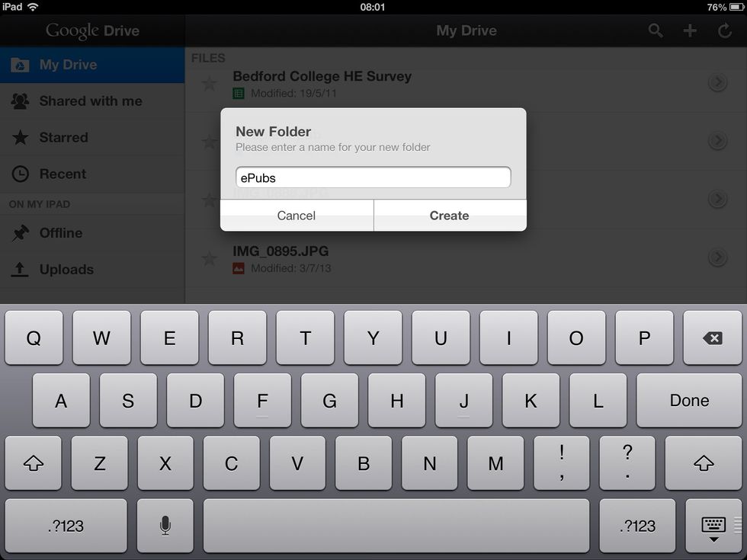747x560 pixels.
Task: Tap the hide keyboard key
Action: click(x=713, y=526)
